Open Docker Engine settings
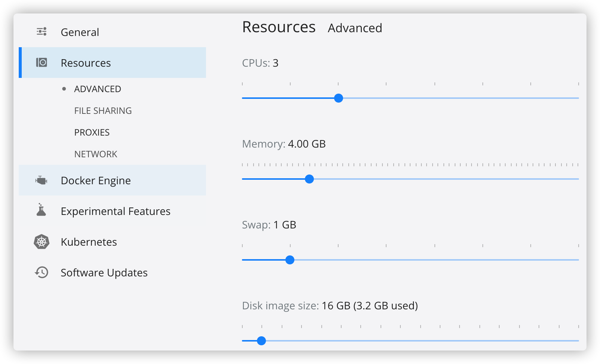The image size is (600, 364). (96, 181)
